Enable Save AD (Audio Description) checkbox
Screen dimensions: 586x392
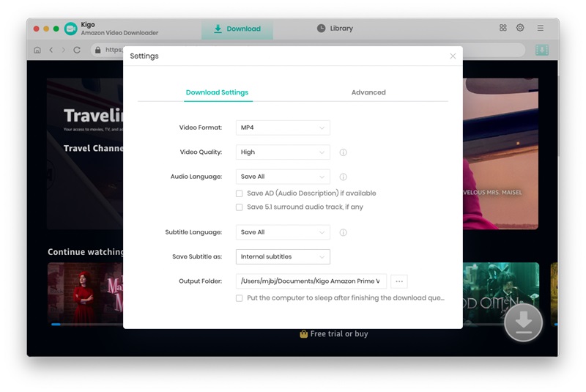coord(239,193)
